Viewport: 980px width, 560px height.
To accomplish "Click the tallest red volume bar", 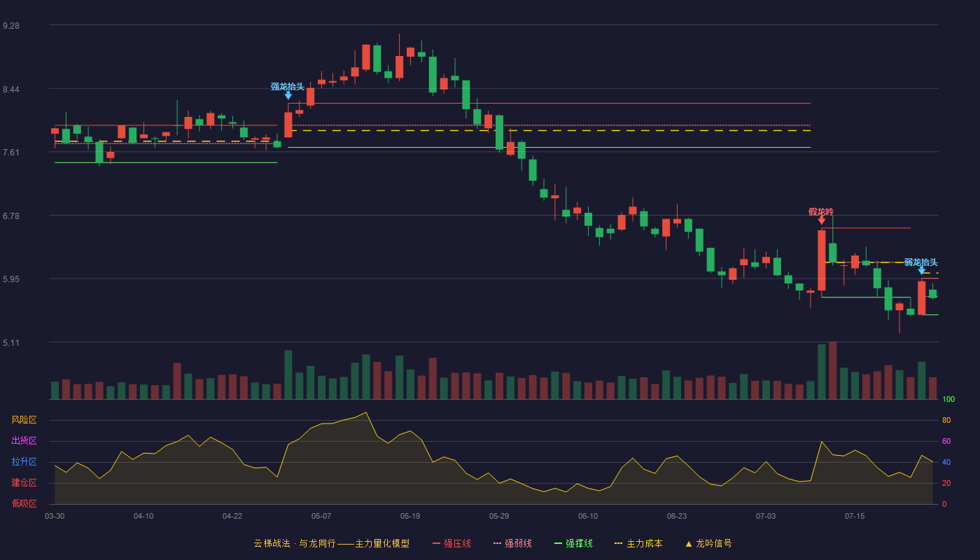I will pyautogui.click(x=833, y=370).
